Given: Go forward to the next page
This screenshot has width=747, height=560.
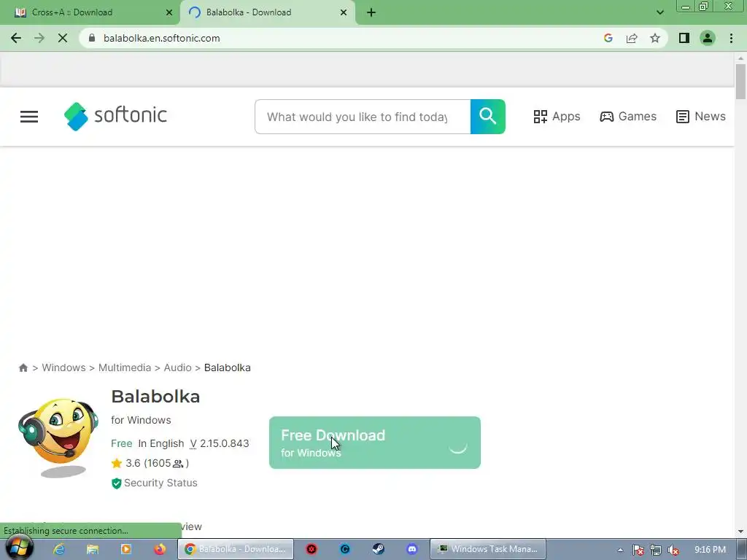Looking at the screenshot, I should click(39, 38).
